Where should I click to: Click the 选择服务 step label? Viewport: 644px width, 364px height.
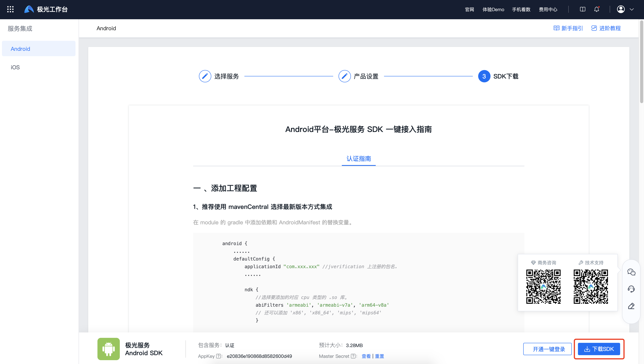[227, 76]
